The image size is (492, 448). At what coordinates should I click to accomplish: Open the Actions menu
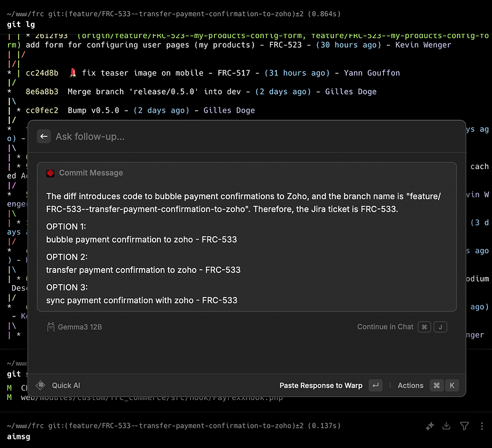coord(410,385)
